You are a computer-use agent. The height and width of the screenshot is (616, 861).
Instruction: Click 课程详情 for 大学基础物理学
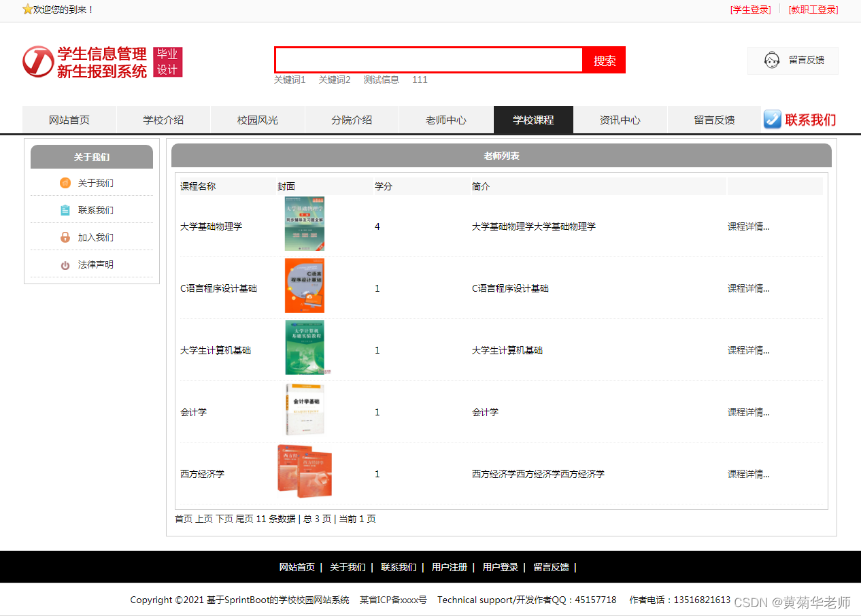(748, 226)
